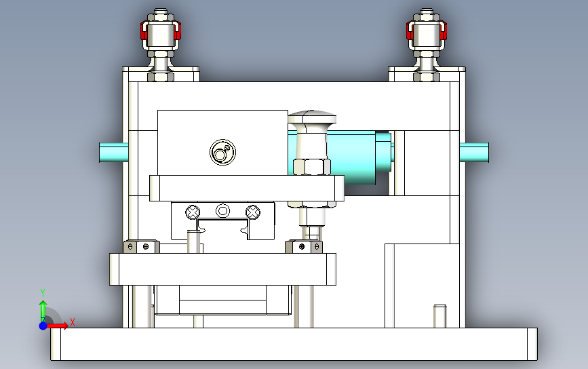
Task: Select the large square block with pin
Action: click(x=222, y=142)
